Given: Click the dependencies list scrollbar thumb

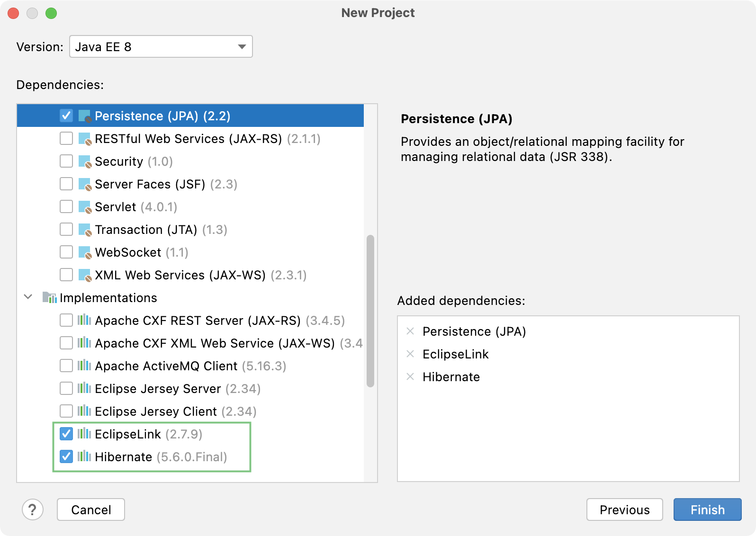Looking at the screenshot, I should click(x=370, y=311).
